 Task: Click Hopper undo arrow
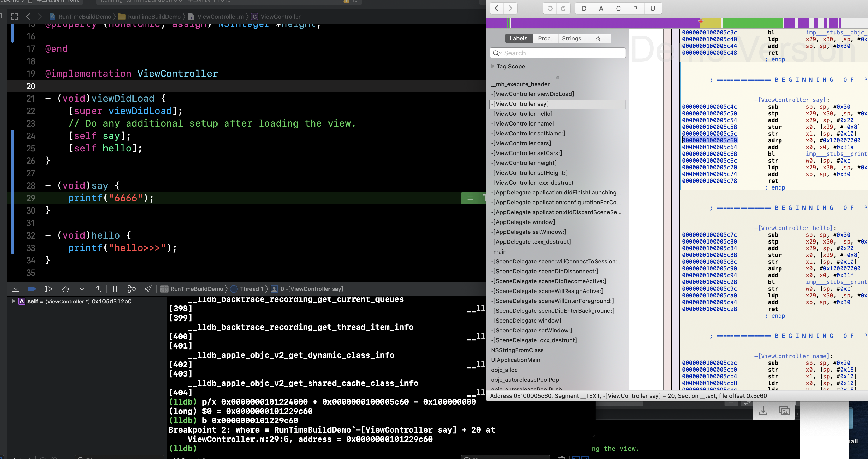(x=550, y=8)
